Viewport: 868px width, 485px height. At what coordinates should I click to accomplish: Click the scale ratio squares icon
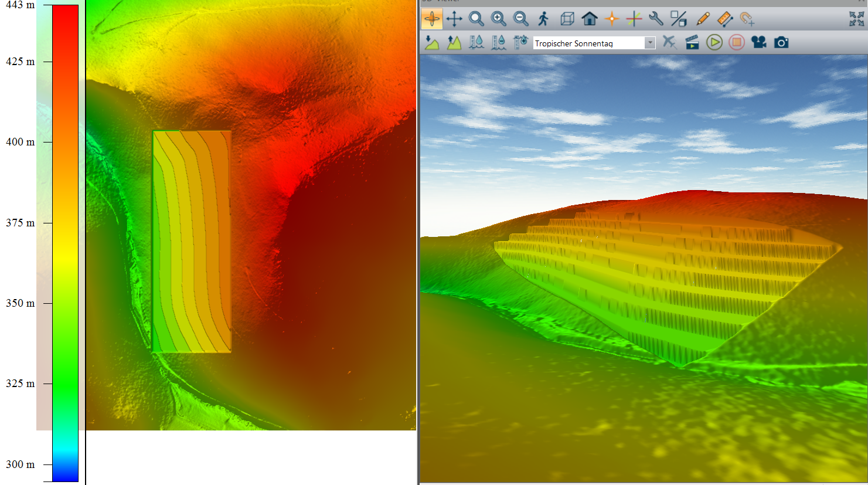point(679,19)
